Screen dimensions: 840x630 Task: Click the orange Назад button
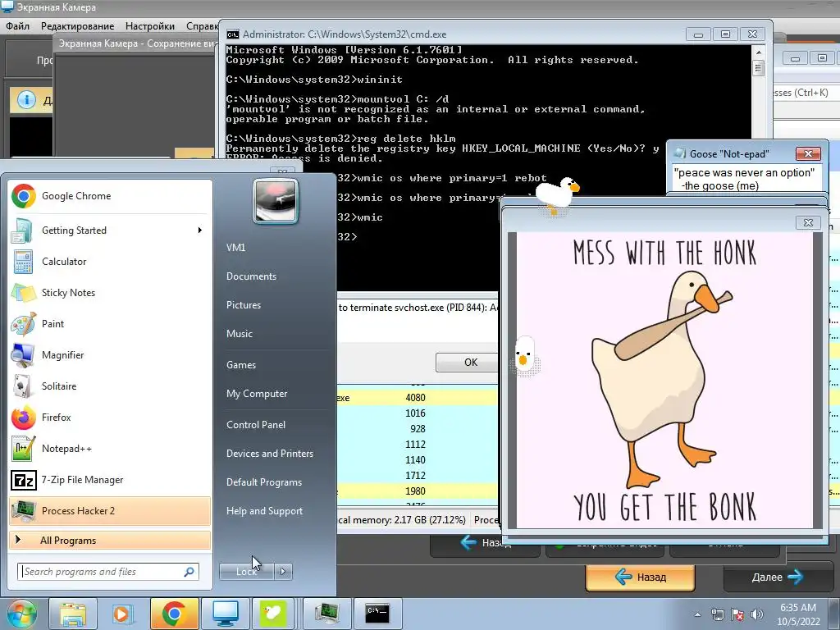(x=640, y=577)
